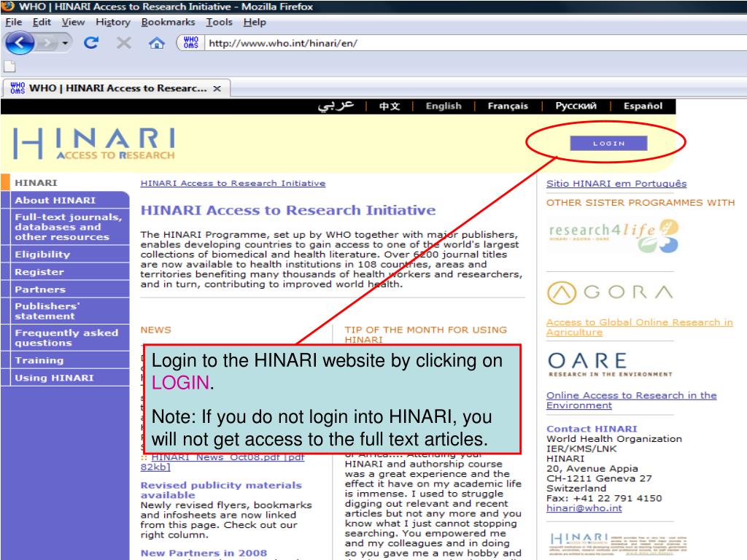747x560 pixels.
Task: Click the WHO site identity icon
Action: pyautogui.click(x=190, y=43)
